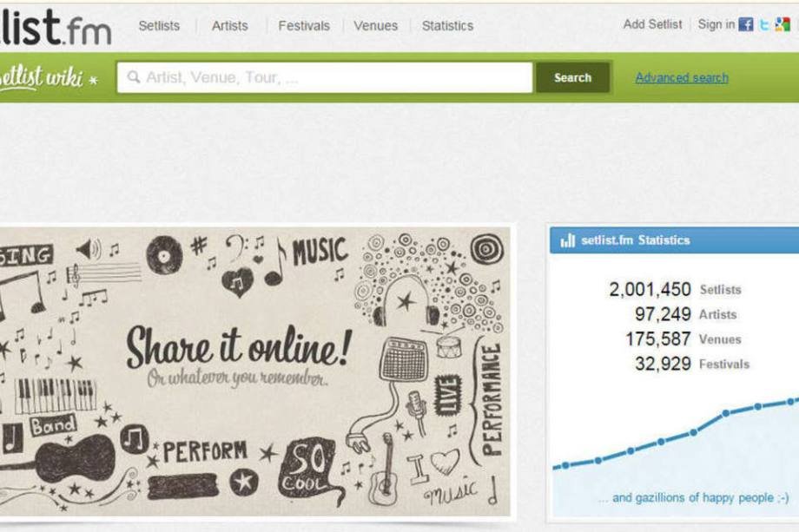Viewport: 799px width, 532px height.
Task: Select Statistics in the top navigation
Action: (447, 25)
